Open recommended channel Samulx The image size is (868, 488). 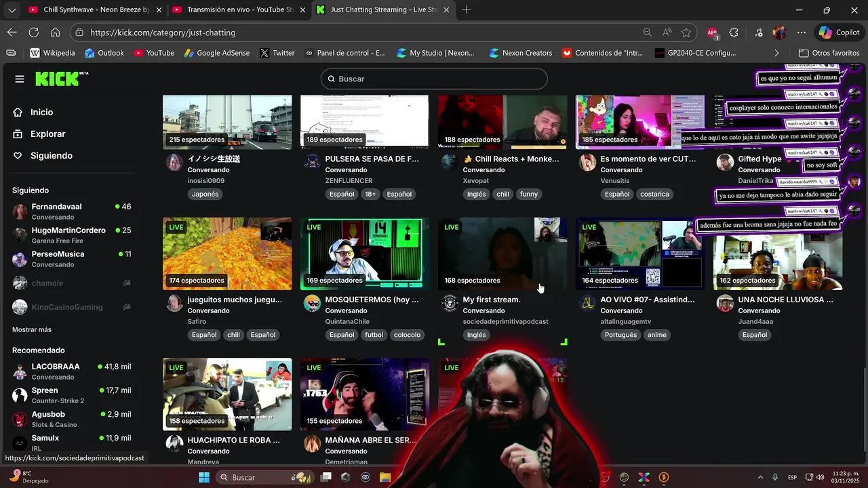(x=72, y=443)
